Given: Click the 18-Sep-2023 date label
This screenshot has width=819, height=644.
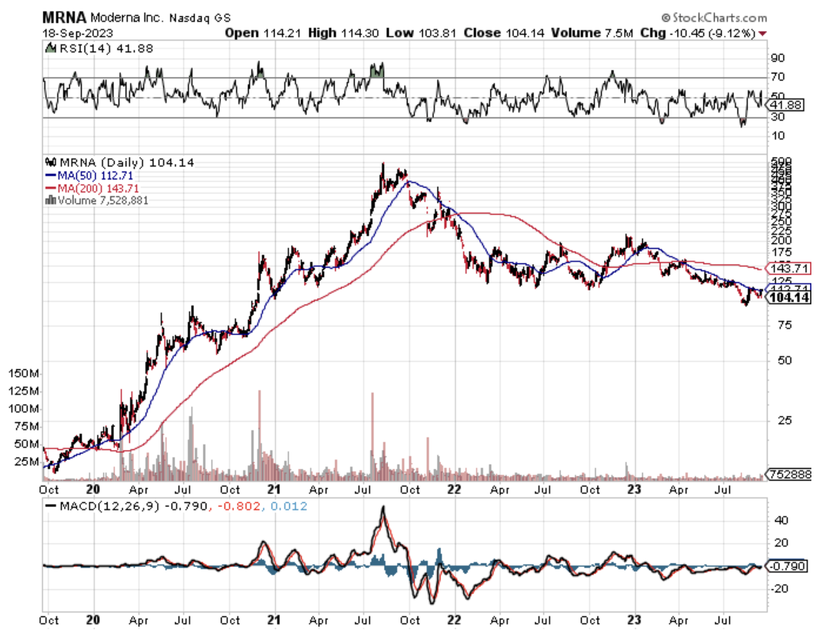Looking at the screenshot, I should [x=77, y=34].
